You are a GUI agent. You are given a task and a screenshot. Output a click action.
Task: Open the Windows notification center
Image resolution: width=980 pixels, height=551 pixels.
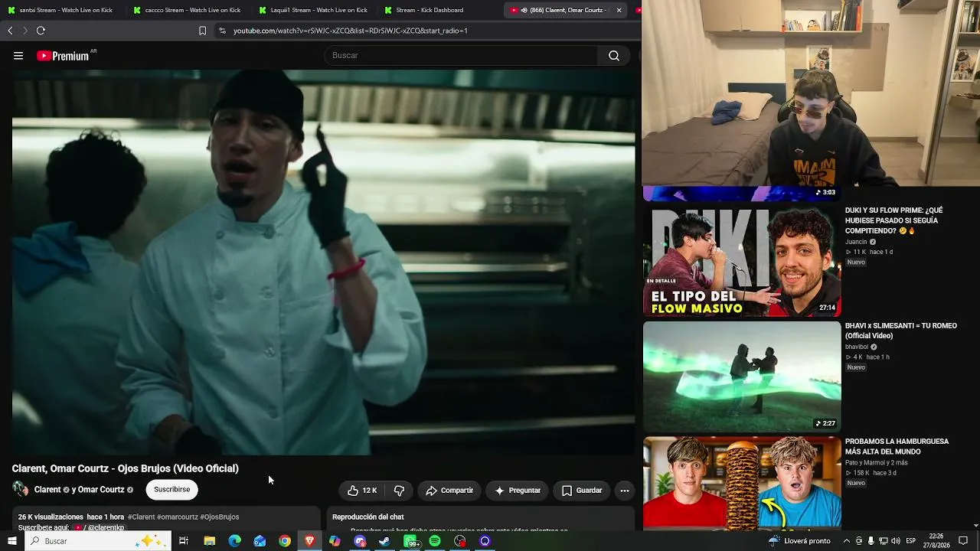964,541
